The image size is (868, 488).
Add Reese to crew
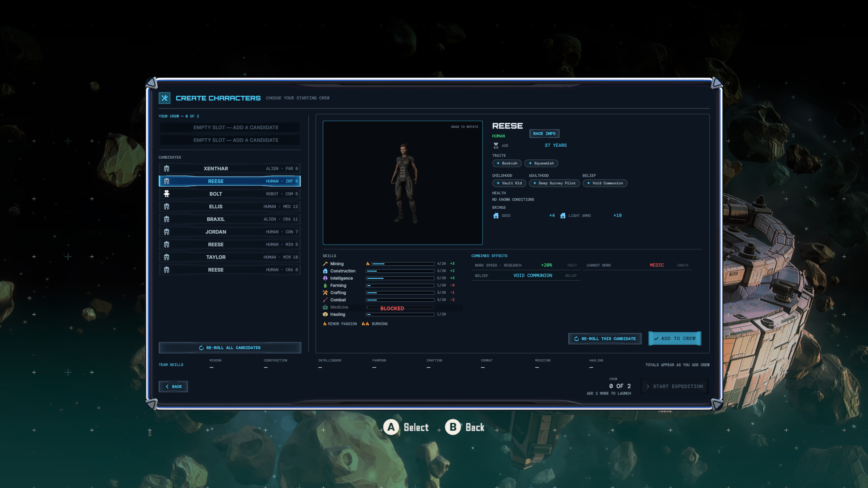point(675,338)
